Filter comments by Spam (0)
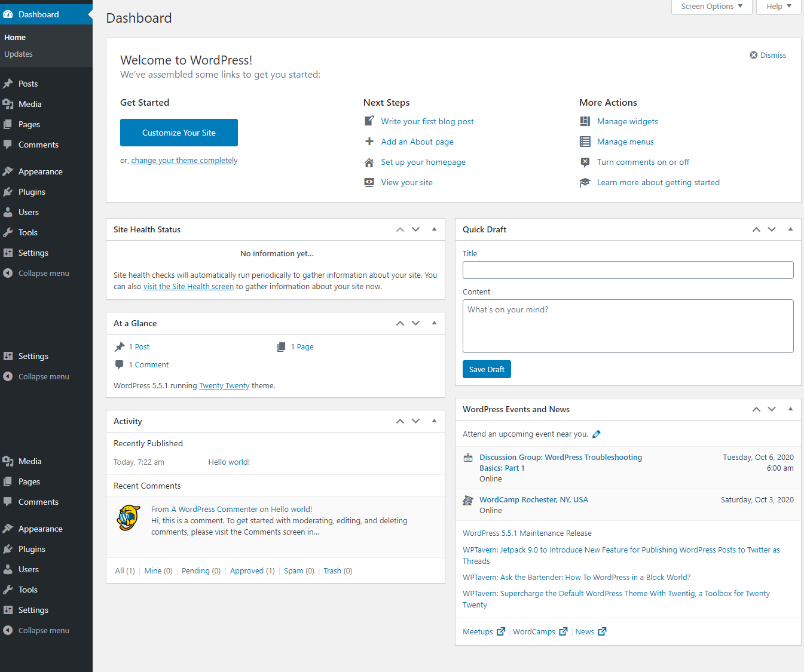The height and width of the screenshot is (672, 804). click(x=299, y=571)
